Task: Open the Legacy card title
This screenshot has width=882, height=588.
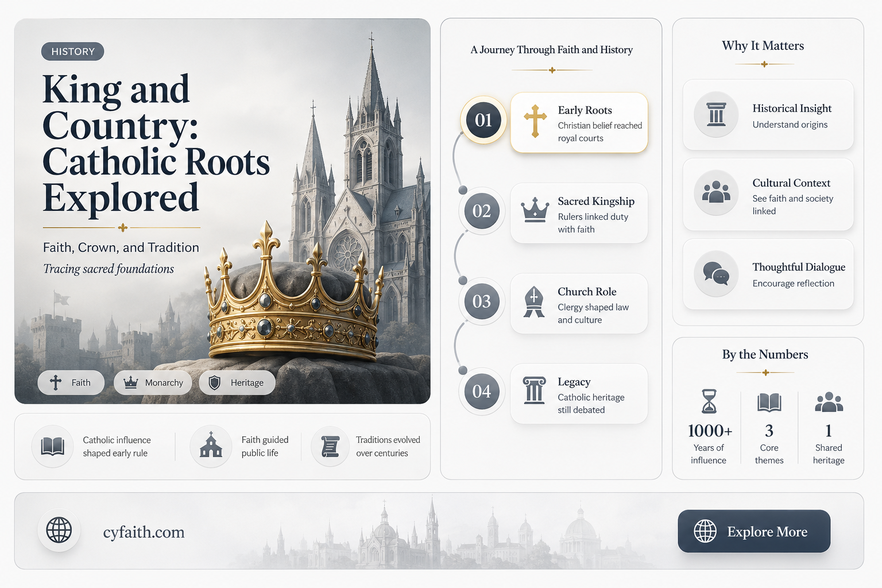Action: tap(574, 382)
